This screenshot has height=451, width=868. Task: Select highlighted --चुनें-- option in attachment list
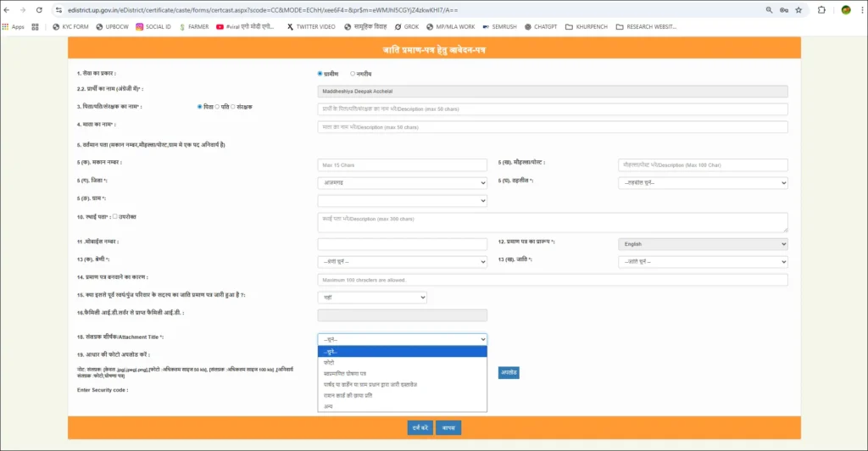point(403,352)
